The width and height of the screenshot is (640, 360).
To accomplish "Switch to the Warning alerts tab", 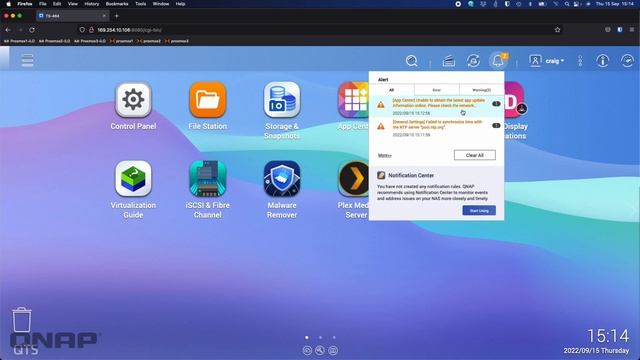I will coord(482,90).
